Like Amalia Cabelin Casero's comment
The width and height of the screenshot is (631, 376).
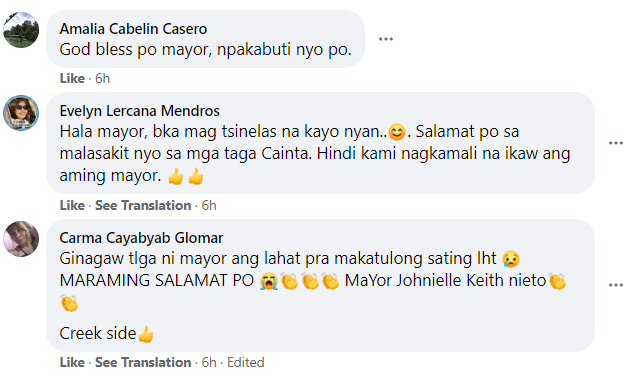72,78
